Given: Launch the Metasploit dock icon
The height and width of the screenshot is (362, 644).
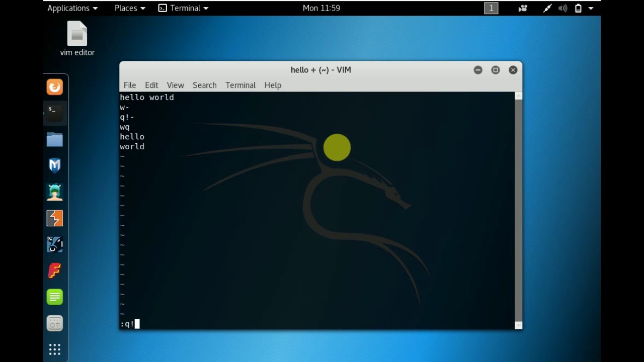Looking at the screenshot, I should pyautogui.click(x=55, y=165).
